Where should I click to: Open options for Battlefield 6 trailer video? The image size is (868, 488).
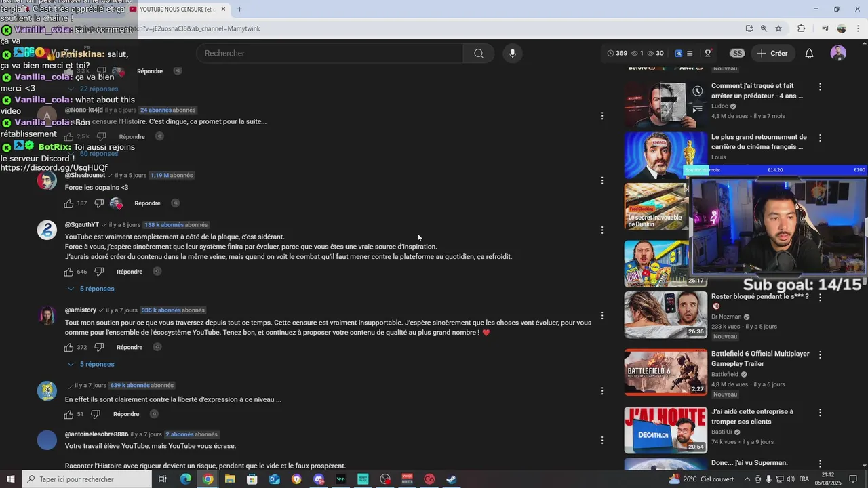click(820, 354)
